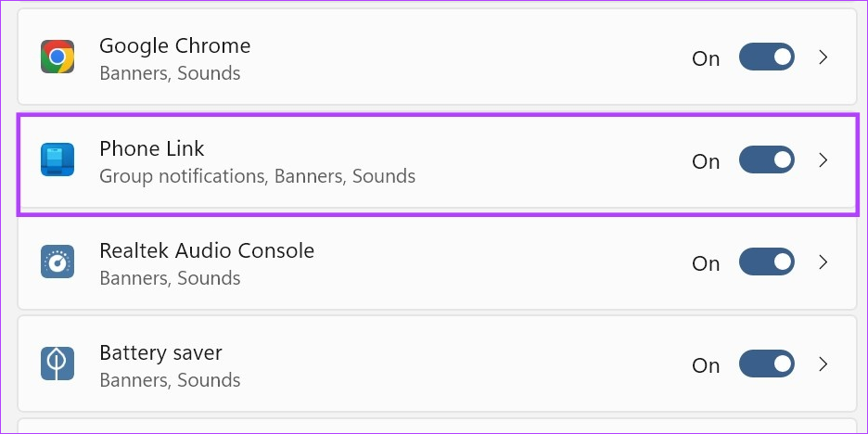Toggle Realtek Audio Console notifications off
868x434 pixels.
(767, 262)
